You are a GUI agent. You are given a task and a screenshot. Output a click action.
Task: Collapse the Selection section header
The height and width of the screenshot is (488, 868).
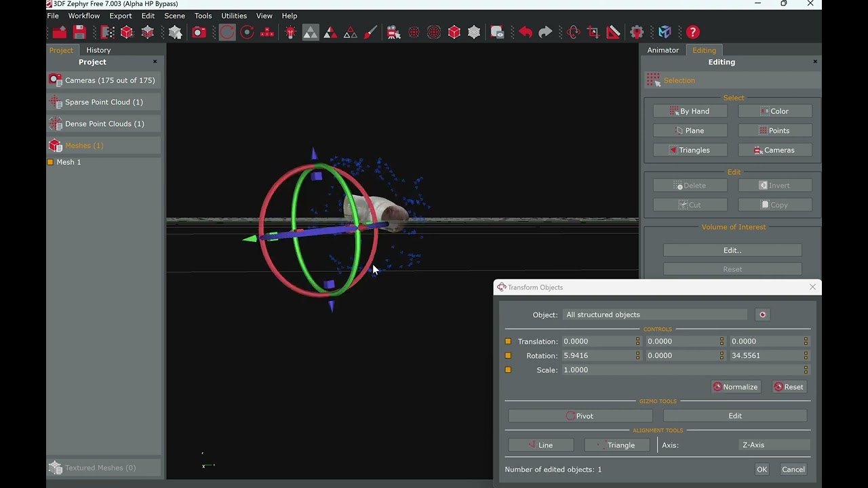[x=732, y=80]
